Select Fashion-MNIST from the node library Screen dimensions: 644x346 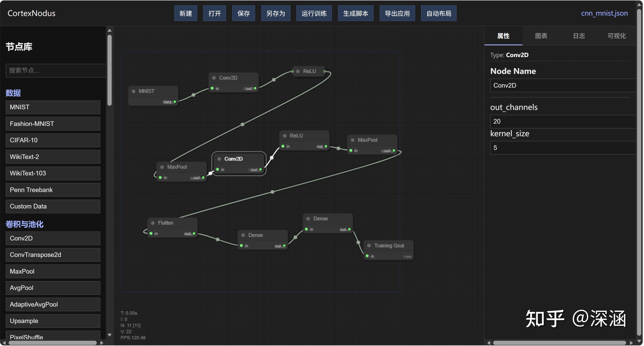[x=53, y=124]
